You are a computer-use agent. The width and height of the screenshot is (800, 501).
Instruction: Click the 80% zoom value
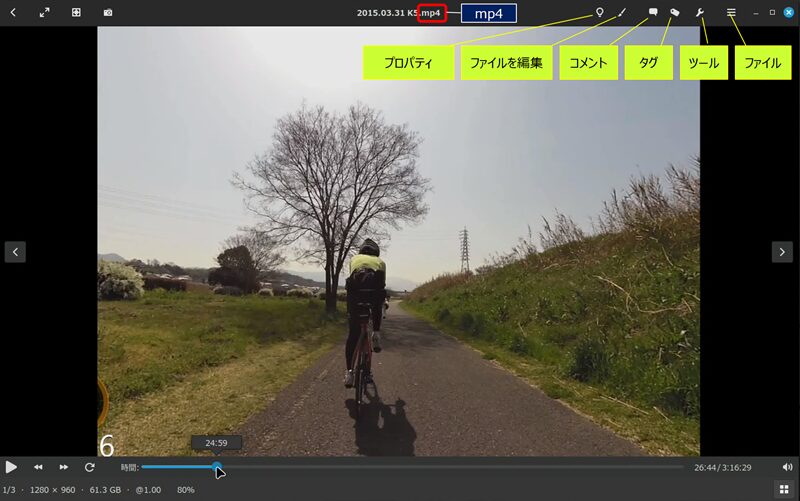point(186,490)
